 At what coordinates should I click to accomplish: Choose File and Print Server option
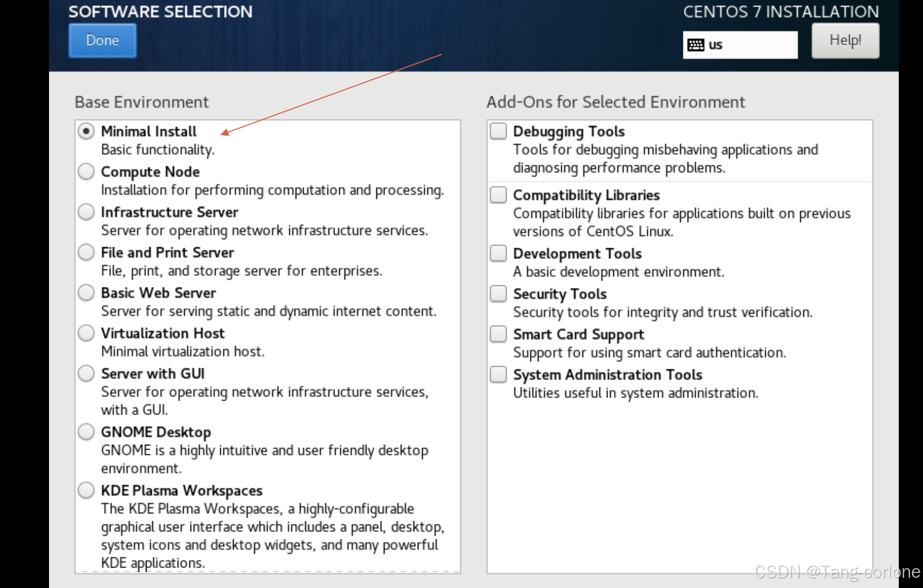coord(86,253)
